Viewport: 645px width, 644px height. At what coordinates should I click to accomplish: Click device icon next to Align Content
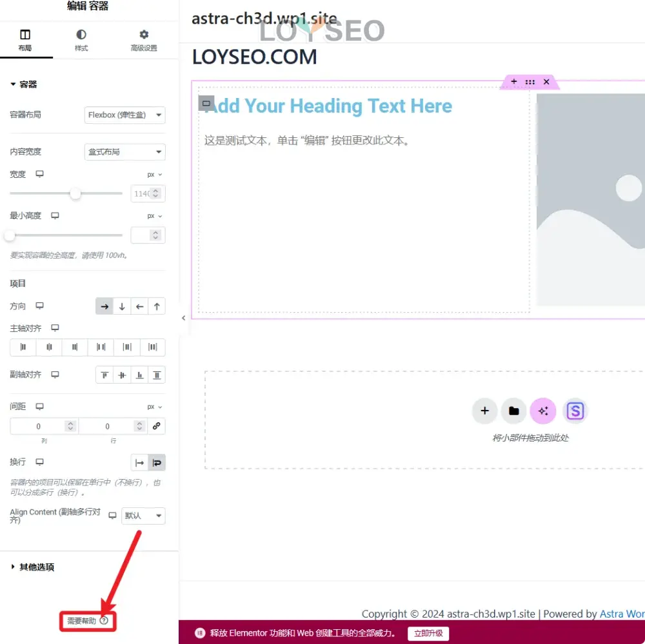[x=112, y=515]
